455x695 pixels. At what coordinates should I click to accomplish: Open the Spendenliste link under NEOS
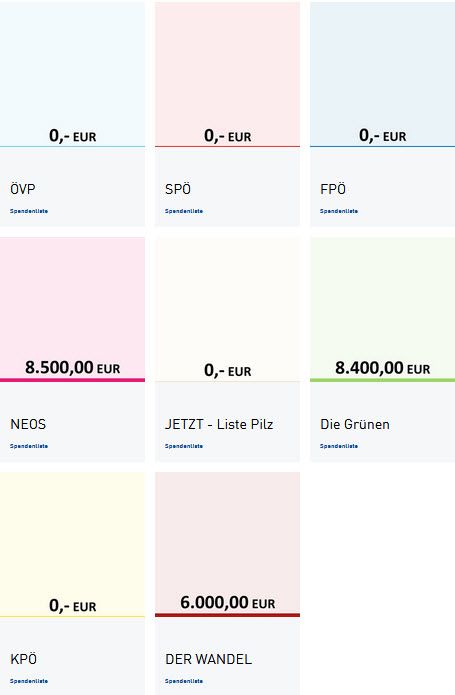(29, 446)
